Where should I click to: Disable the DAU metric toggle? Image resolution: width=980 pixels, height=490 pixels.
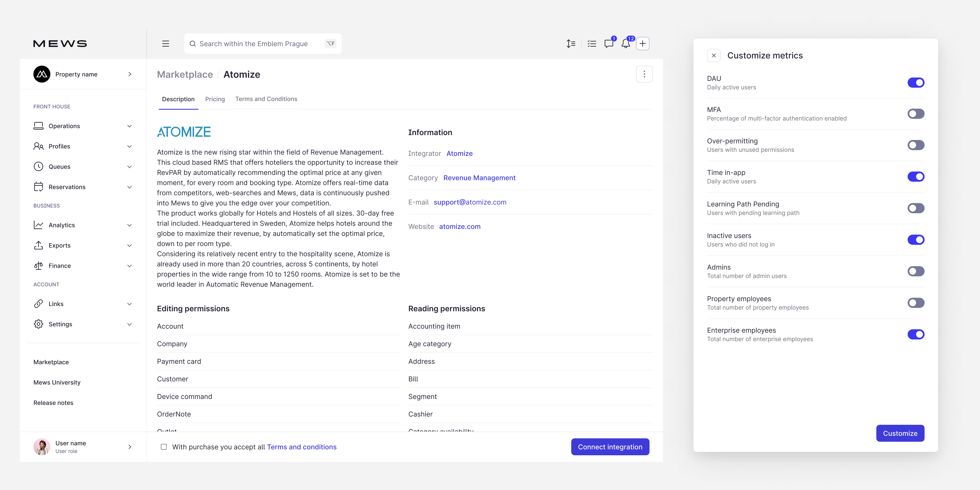click(916, 83)
